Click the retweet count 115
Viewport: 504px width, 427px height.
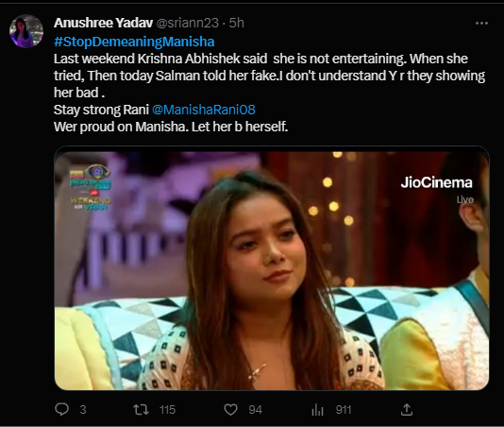click(x=167, y=410)
